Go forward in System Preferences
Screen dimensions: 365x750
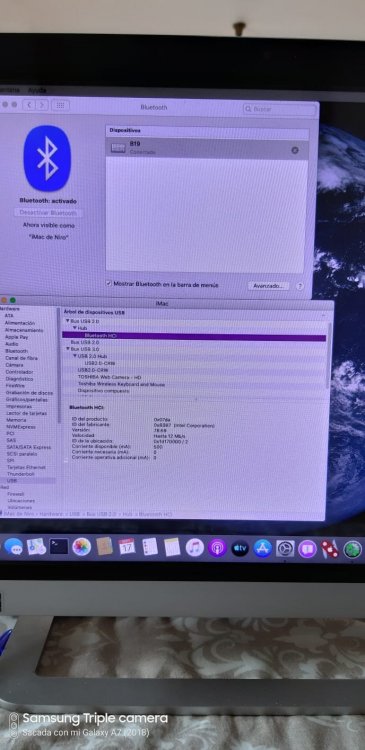tap(42, 105)
